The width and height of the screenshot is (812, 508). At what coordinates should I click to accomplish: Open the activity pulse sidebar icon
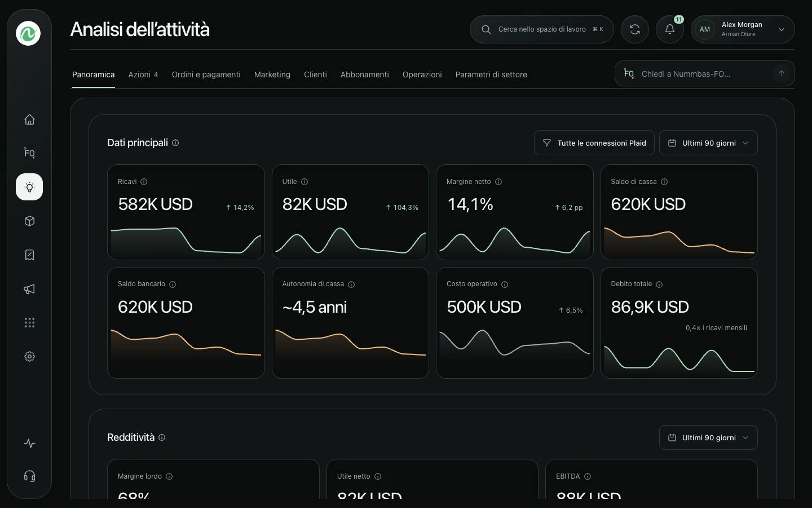[x=29, y=444]
